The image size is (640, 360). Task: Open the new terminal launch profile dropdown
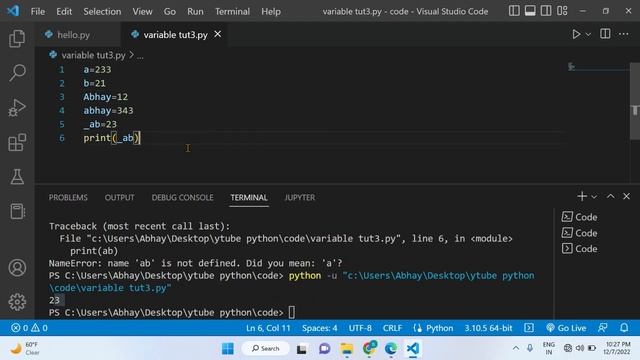(x=594, y=197)
